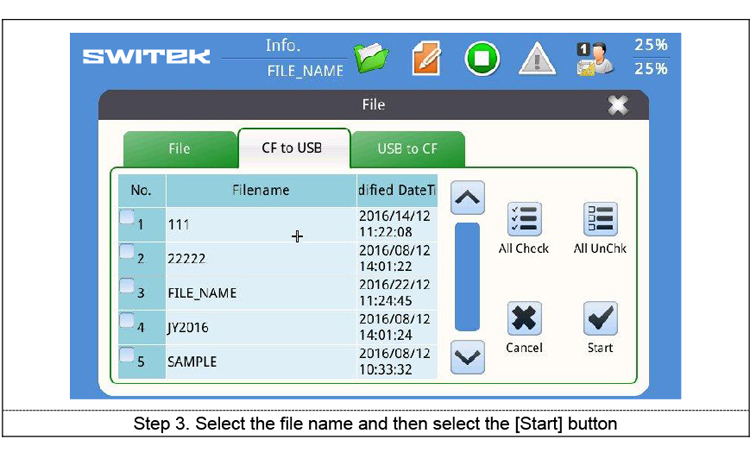
Task: Click the Cancel label
Action: point(524,348)
